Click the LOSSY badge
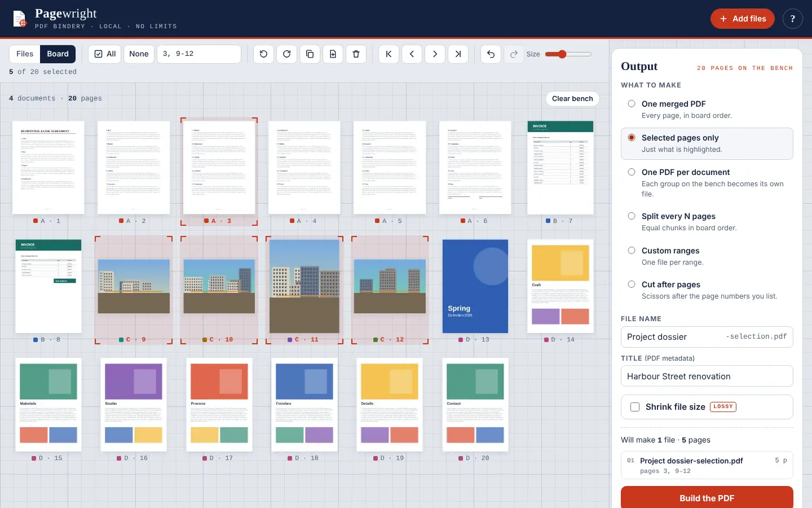 click(x=723, y=406)
